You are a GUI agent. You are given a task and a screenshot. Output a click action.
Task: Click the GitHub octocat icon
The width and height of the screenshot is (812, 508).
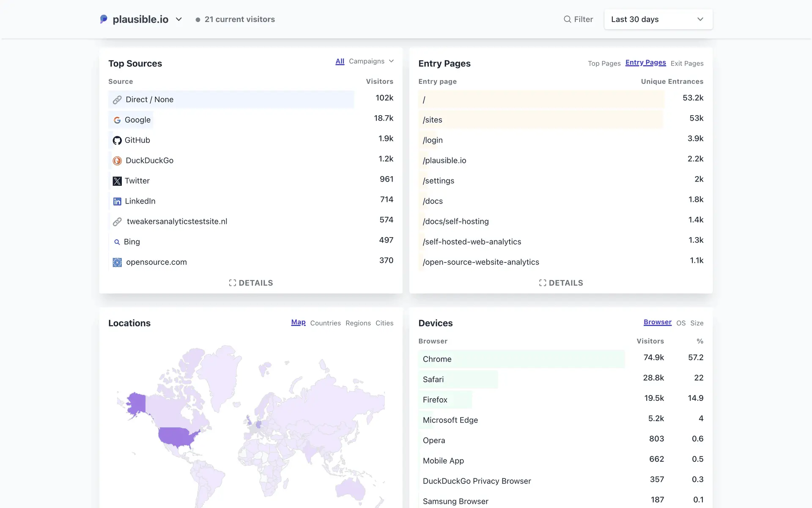[x=117, y=141]
